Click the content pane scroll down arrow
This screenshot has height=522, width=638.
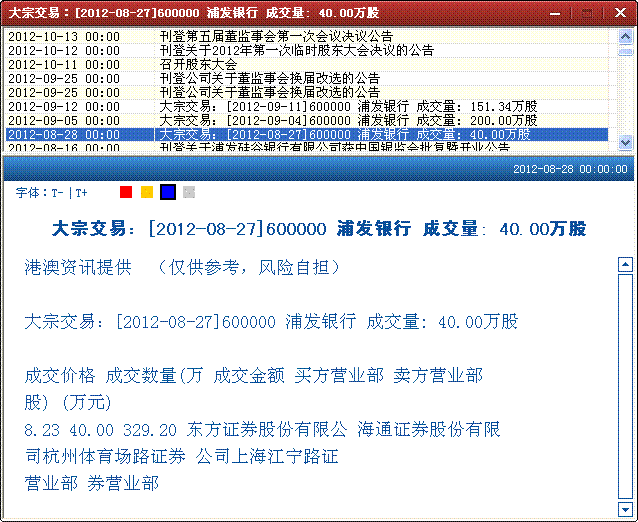pyautogui.click(x=625, y=509)
